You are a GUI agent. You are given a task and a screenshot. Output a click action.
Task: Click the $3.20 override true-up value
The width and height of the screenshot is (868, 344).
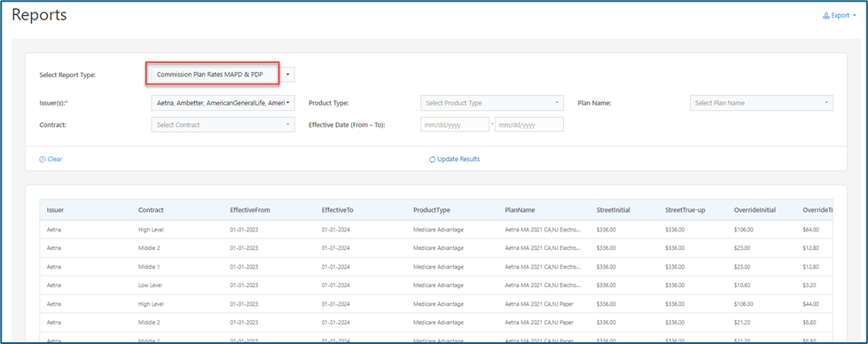click(x=809, y=285)
